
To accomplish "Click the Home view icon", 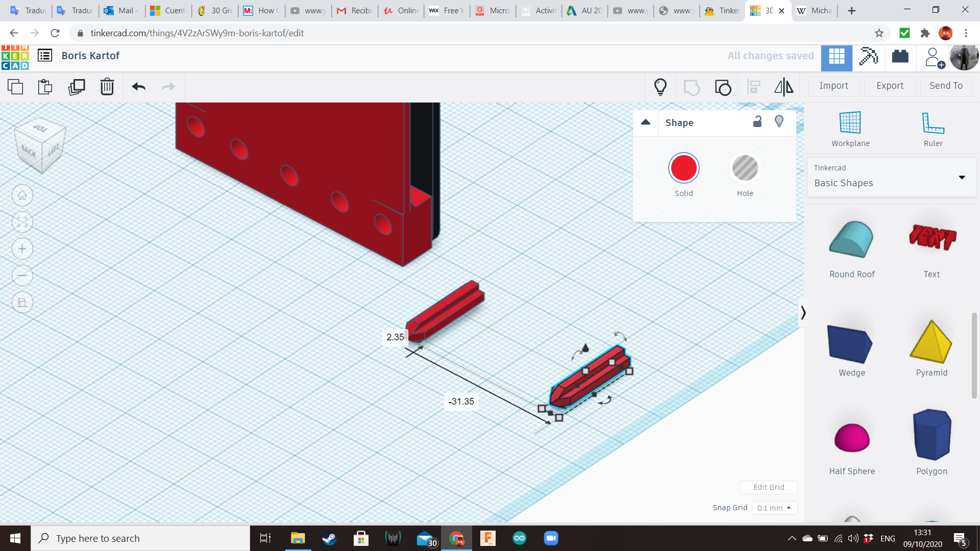I will 22,195.
